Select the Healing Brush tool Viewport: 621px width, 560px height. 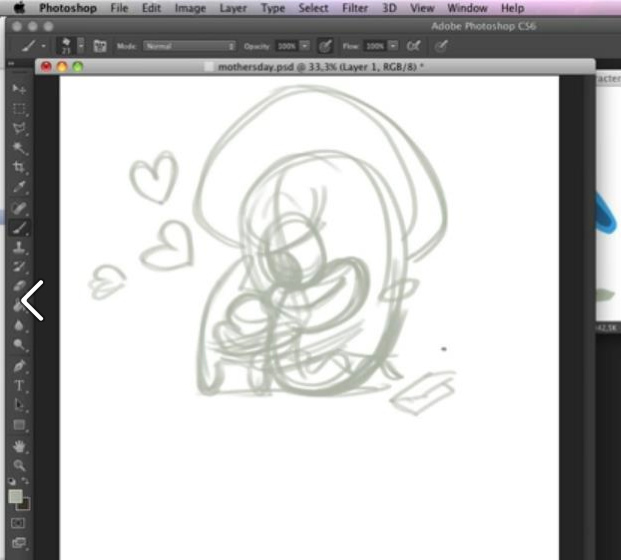(19, 208)
